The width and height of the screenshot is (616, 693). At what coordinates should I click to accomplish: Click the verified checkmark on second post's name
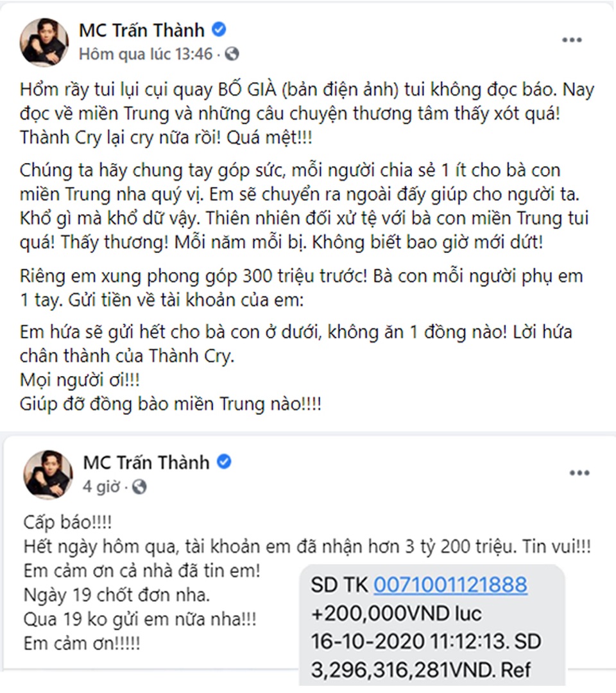point(223,461)
